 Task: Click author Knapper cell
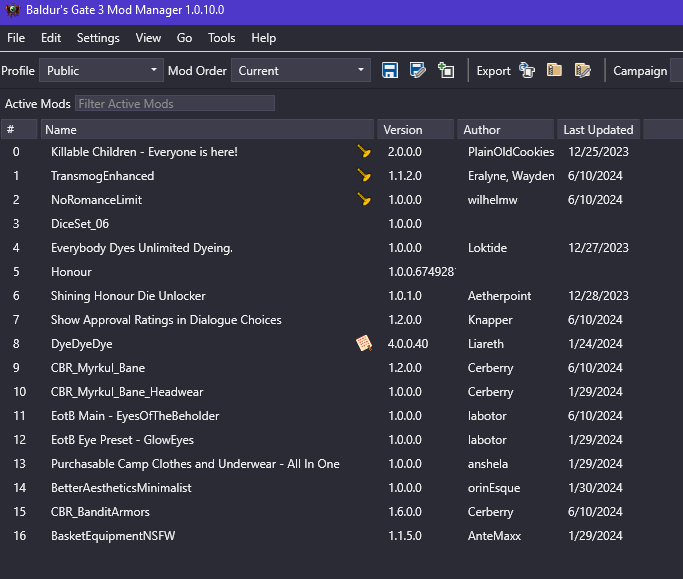point(490,319)
